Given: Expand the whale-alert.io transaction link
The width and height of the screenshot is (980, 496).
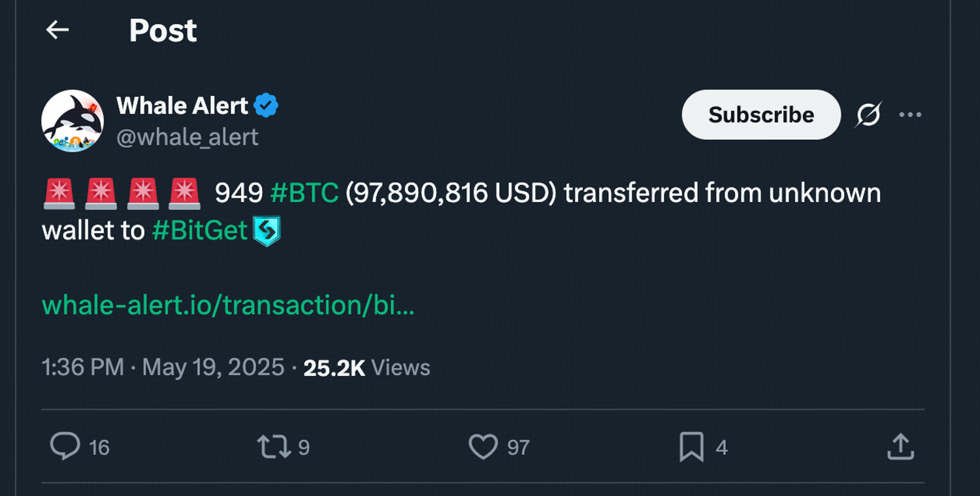Looking at the screenshot, I should click(x=227, y=304).
